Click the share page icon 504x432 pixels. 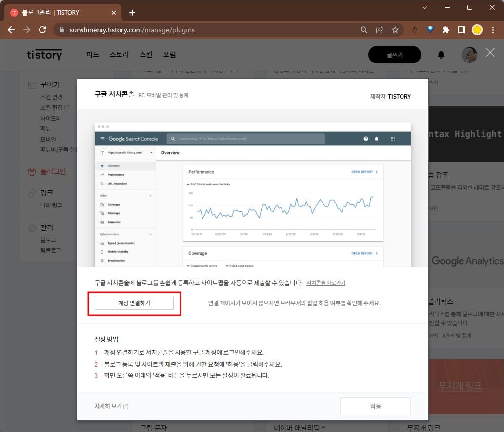(x=380, y=30)
